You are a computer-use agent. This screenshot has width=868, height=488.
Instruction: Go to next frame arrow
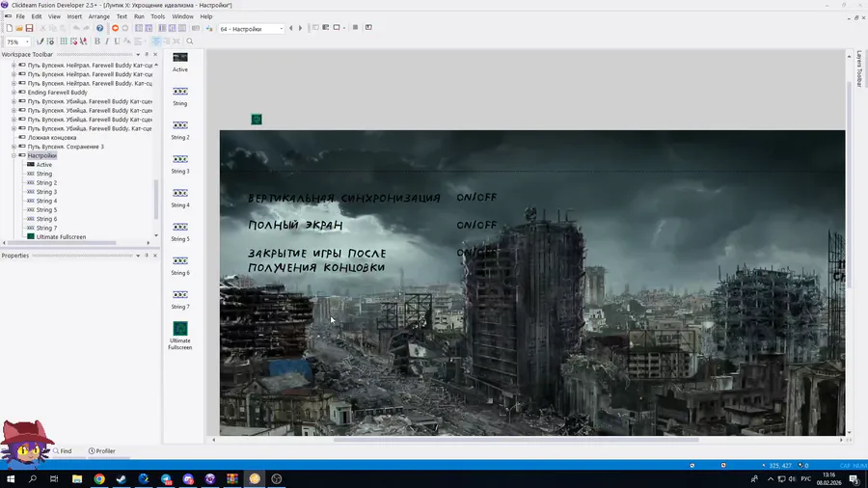[301, 28]
